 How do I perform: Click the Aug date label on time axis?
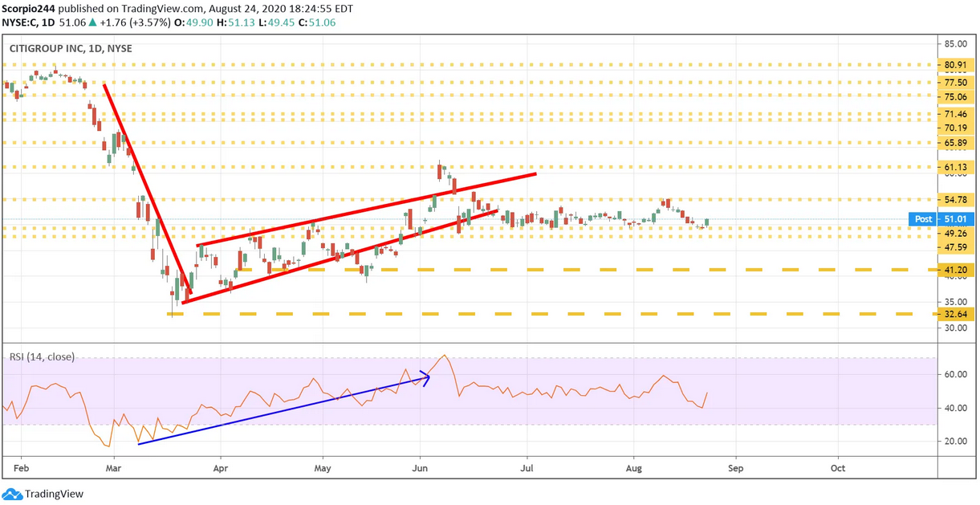click(634, 466)
